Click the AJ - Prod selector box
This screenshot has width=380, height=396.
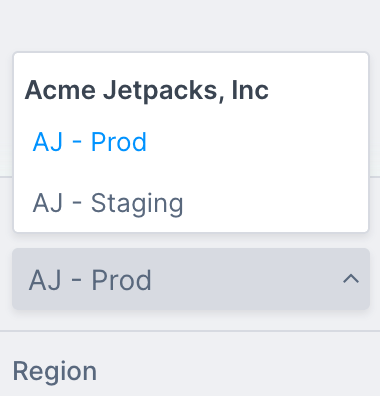pyautogui.click(x=191, y=279)
